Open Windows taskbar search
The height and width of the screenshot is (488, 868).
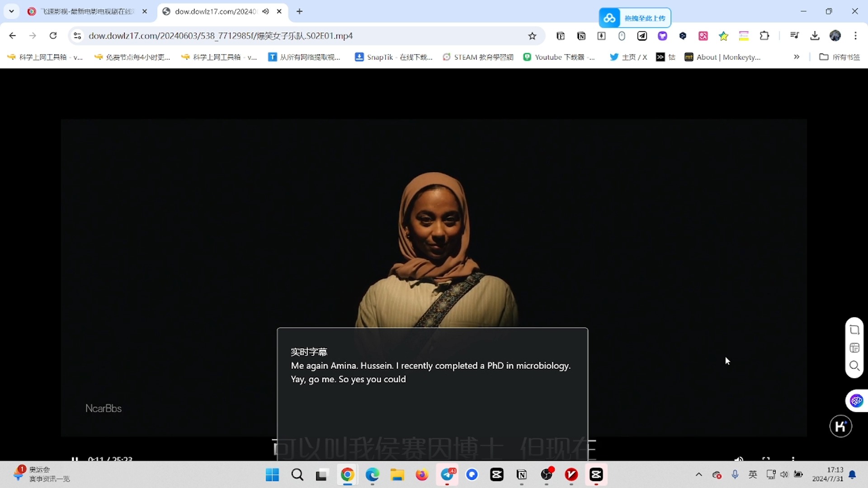point(297,474)
